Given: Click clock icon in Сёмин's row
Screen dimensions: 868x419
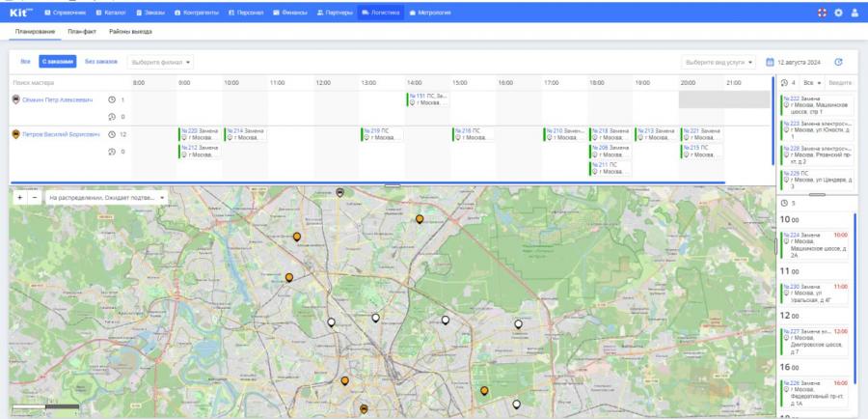Looking at the screenshot, I should click(112, 99).
